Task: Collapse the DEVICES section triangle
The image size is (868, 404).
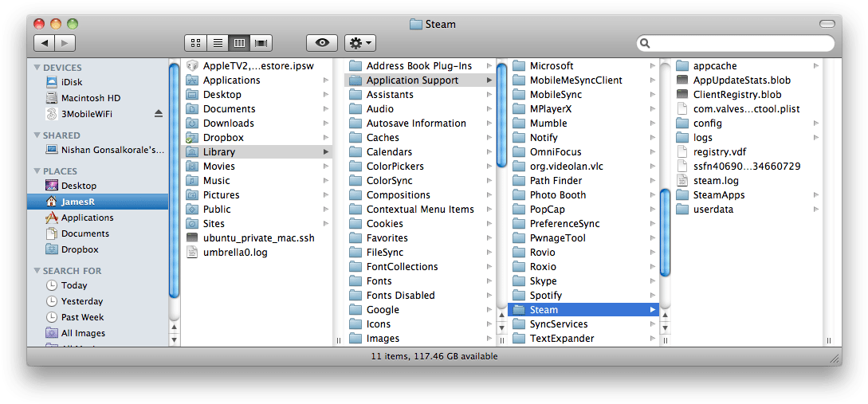Action: coord(37,68)
